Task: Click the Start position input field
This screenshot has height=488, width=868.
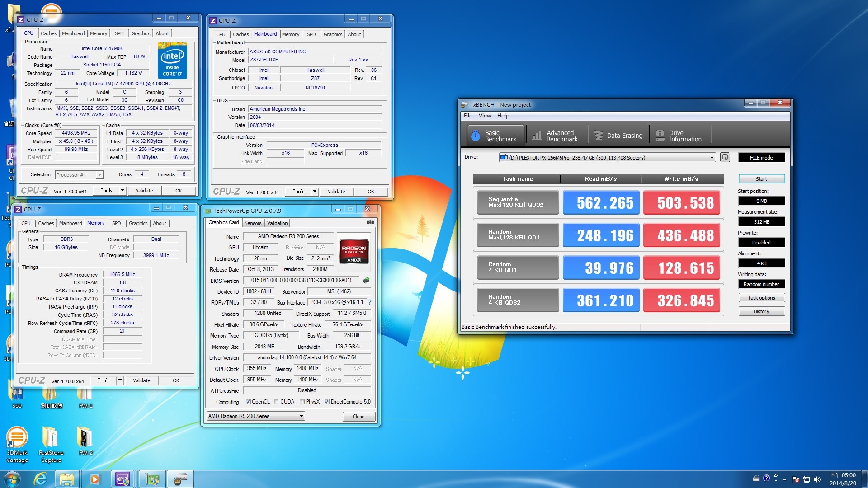Action: click(x=761, y=201)
